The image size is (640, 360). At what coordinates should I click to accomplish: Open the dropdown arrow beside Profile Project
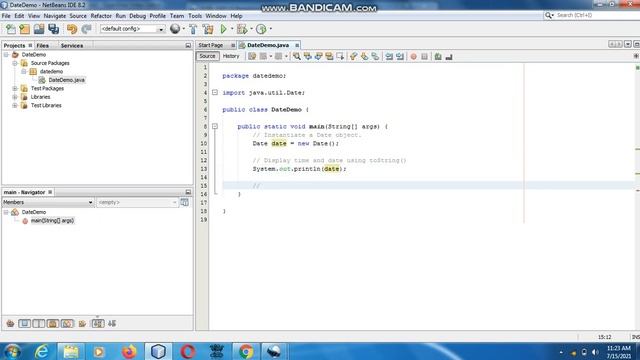point(270,29)
